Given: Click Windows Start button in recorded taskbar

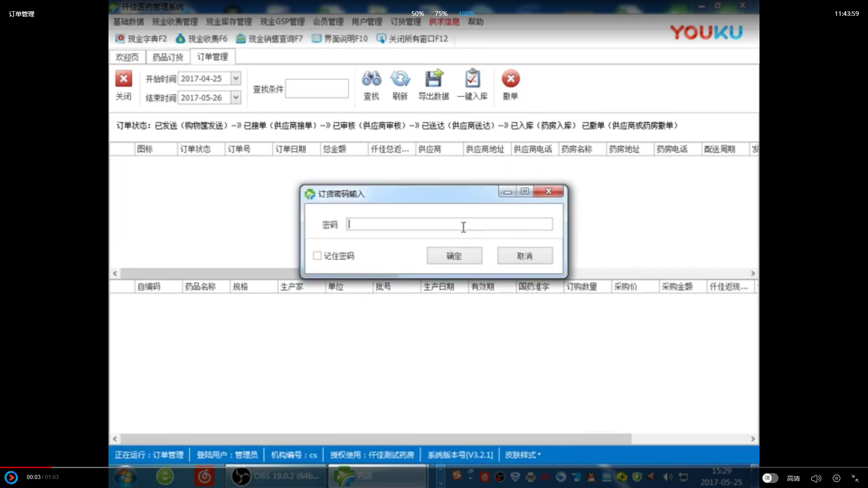Looking at the screenshot, I should click(x=125, y=477).
